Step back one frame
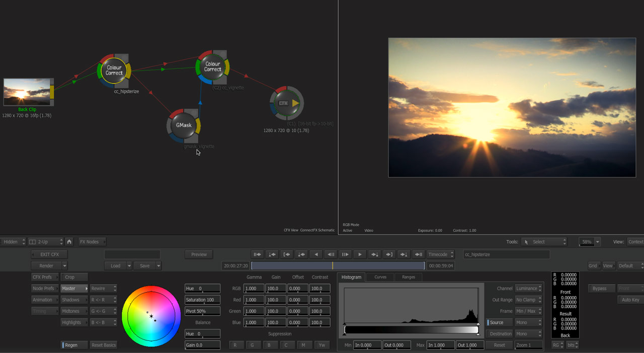The height and width of the screenshot is (353, 644). tap(331, 254)
